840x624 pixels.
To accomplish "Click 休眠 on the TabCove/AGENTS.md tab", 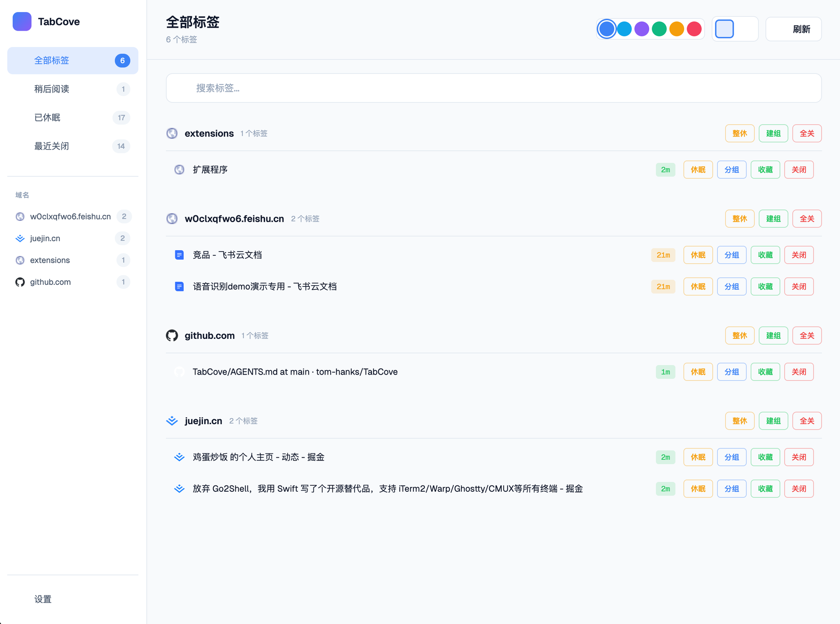I will tap(698, 372).
